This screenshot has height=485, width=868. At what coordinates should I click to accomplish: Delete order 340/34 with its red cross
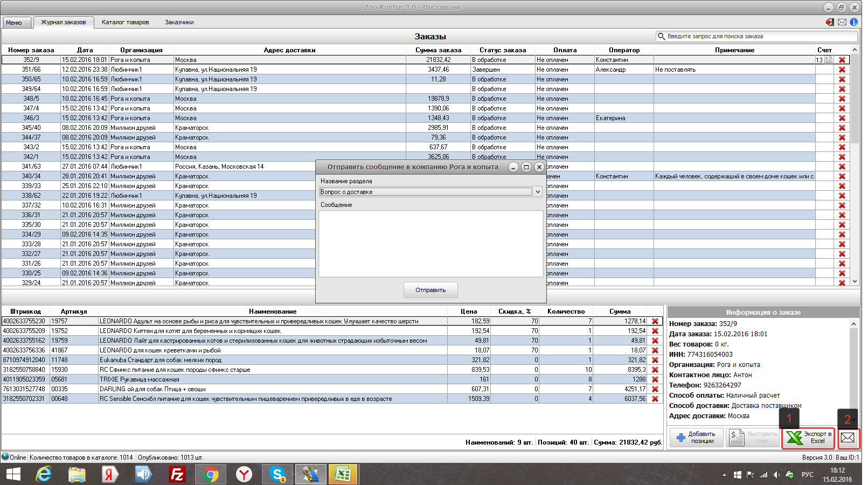[x=842, y=176]
